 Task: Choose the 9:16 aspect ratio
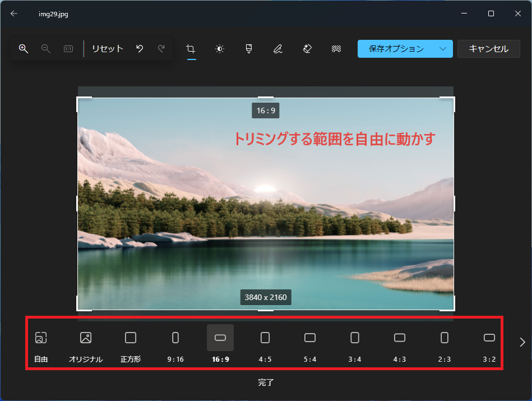click(x=175, y=347)
